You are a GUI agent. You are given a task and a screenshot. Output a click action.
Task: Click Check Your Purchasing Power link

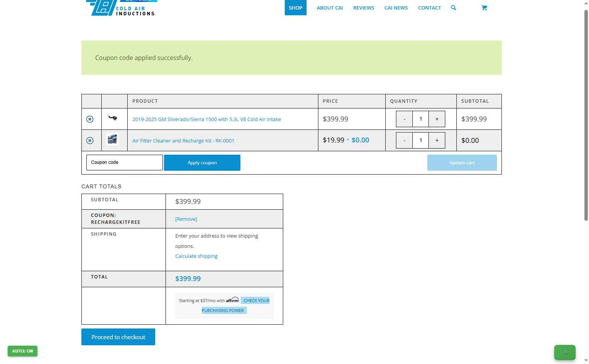(236, 306)
